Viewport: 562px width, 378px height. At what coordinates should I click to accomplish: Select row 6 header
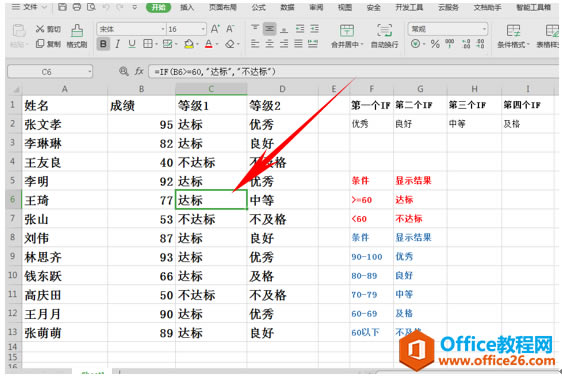coord(13,200)
